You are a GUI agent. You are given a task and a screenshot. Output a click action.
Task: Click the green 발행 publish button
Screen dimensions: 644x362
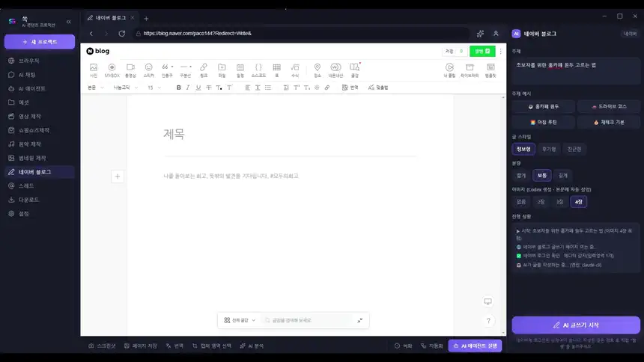[482, 52]
